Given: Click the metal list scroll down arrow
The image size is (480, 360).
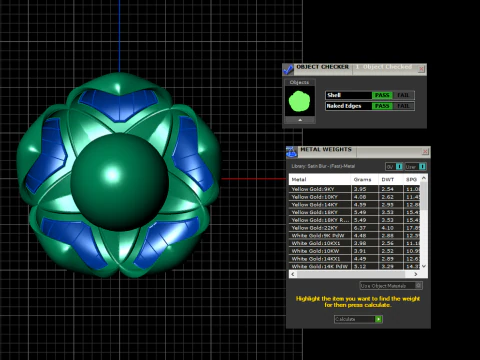Looking at the screenshot, I should (424, 266).
